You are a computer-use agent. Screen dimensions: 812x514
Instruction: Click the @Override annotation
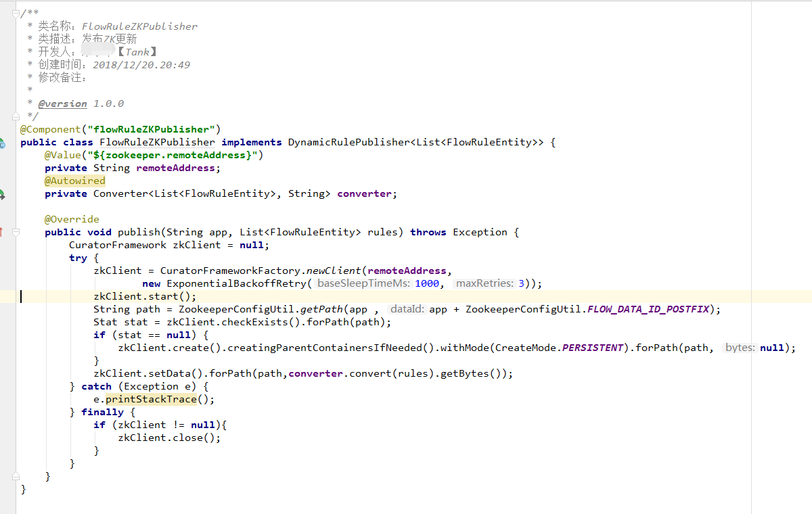tap(72, 219)
